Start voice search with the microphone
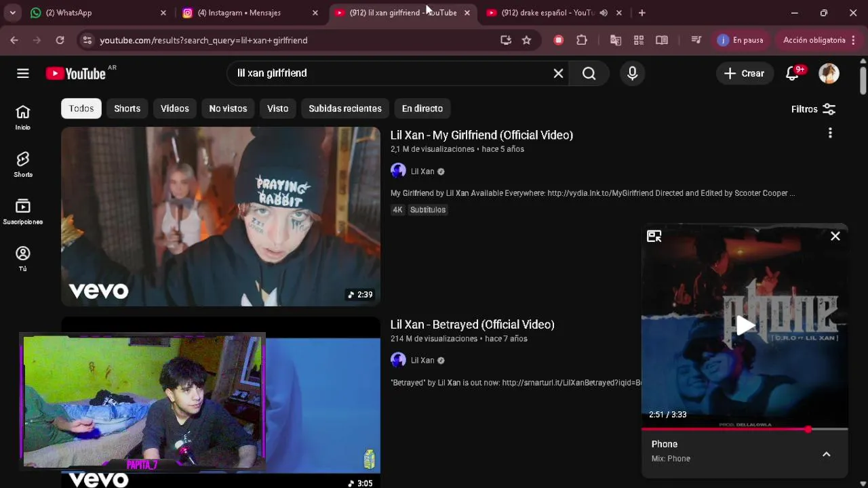 click(x=632, y=73)
